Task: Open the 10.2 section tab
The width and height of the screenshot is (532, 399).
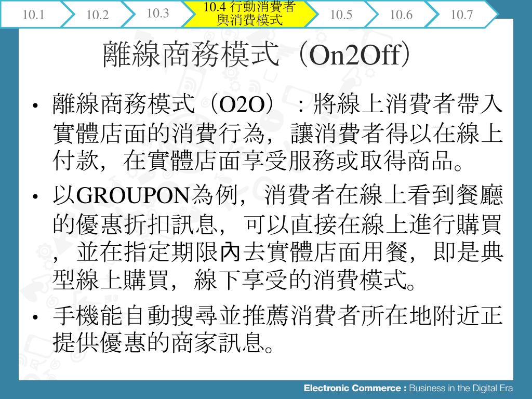Action: 97,14
